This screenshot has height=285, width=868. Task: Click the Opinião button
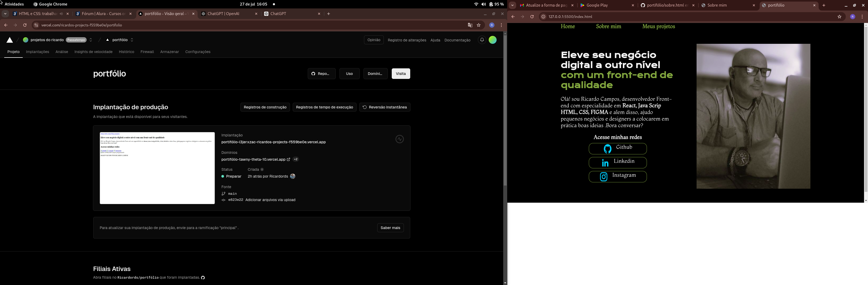[374, 40]
